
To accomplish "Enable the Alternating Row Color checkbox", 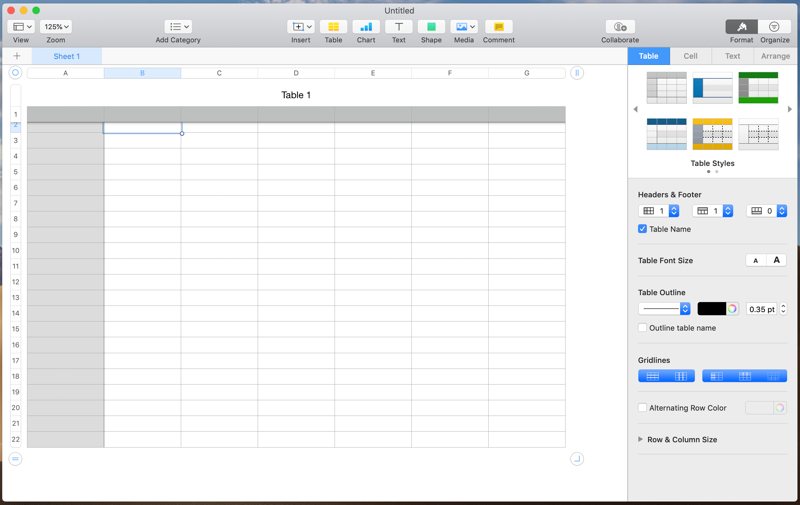I will point(642,408).
